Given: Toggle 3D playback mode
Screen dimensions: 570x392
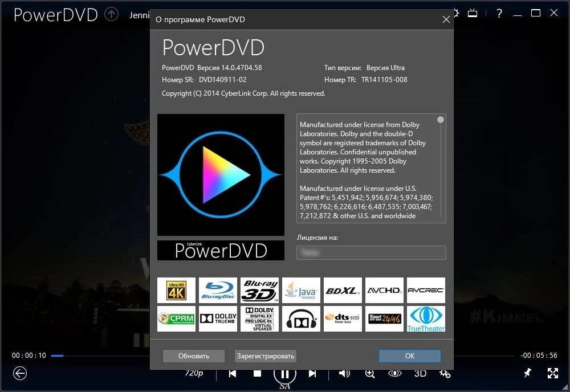Looking at the screenshot, I should click(x=420, y=373).
